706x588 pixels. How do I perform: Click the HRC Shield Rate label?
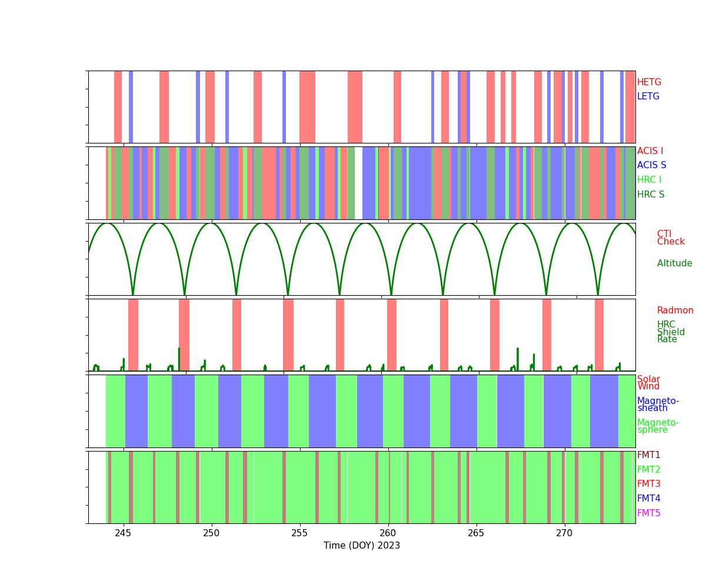tap(671, 332)
